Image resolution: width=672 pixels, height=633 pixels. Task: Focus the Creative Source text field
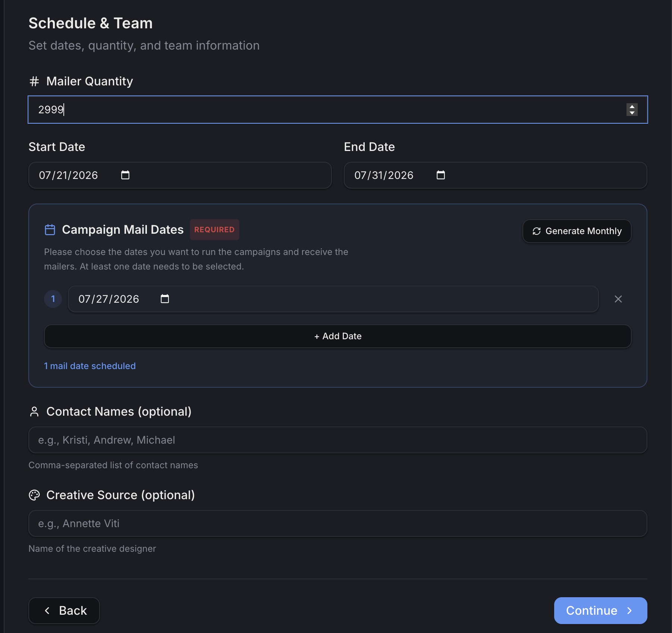click(x=338, y=523)
